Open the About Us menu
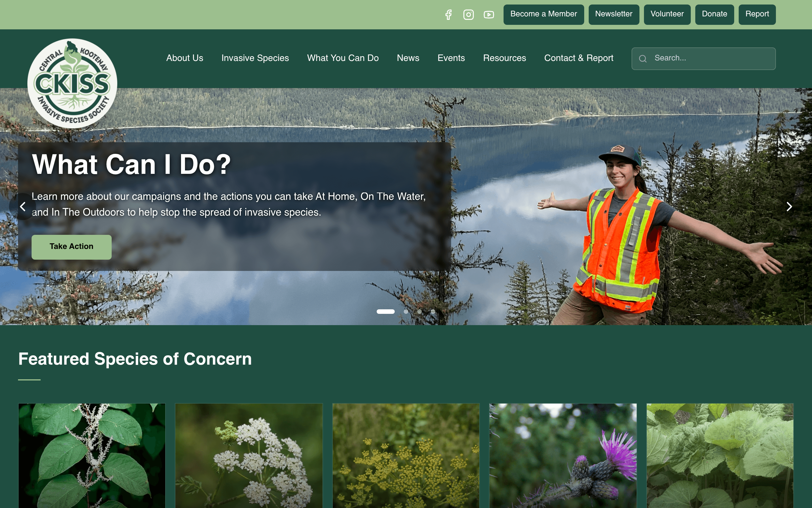This screenshot has height=508, width=812. (x=185, y=58)
